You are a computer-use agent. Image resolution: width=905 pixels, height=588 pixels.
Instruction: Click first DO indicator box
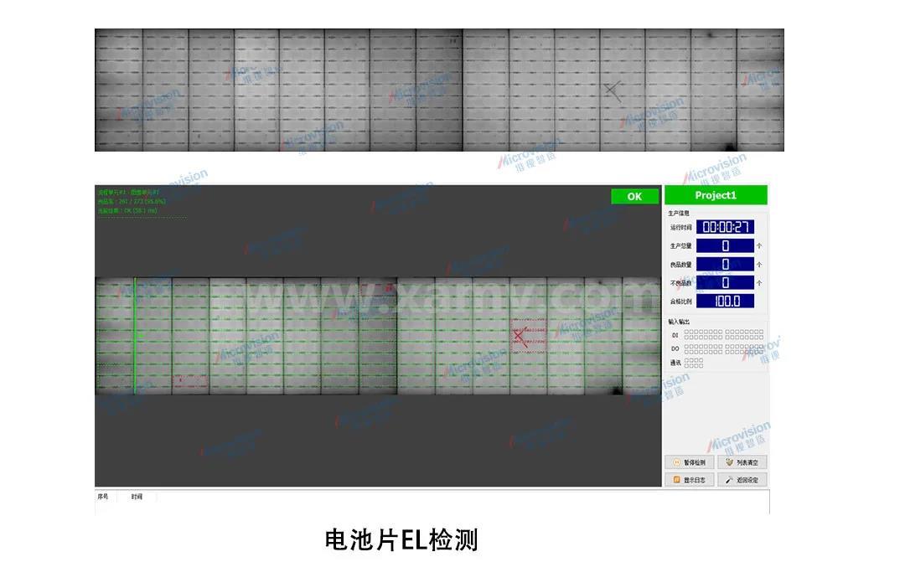coord(687,346)
